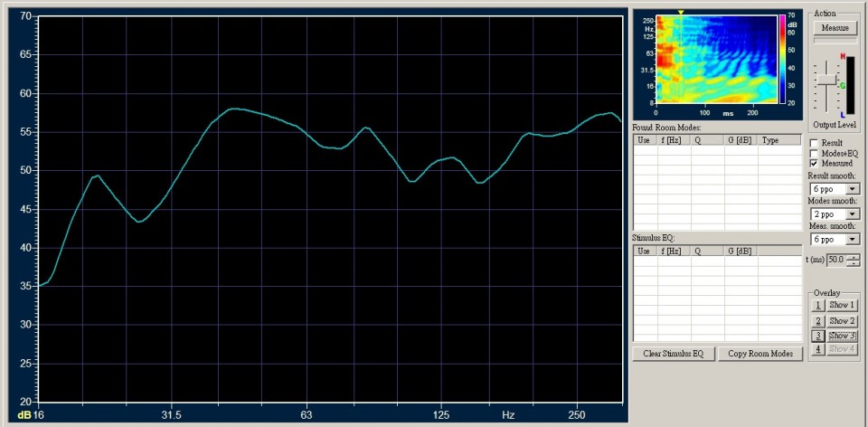Increase t (ms) with up arrow
The width and height of the screenshot is (868, 427).
click(853, 257)
